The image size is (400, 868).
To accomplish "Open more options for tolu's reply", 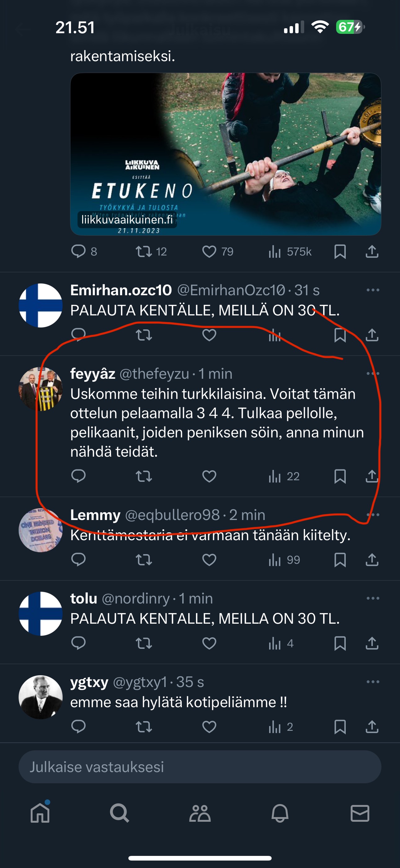I will 373,599.
